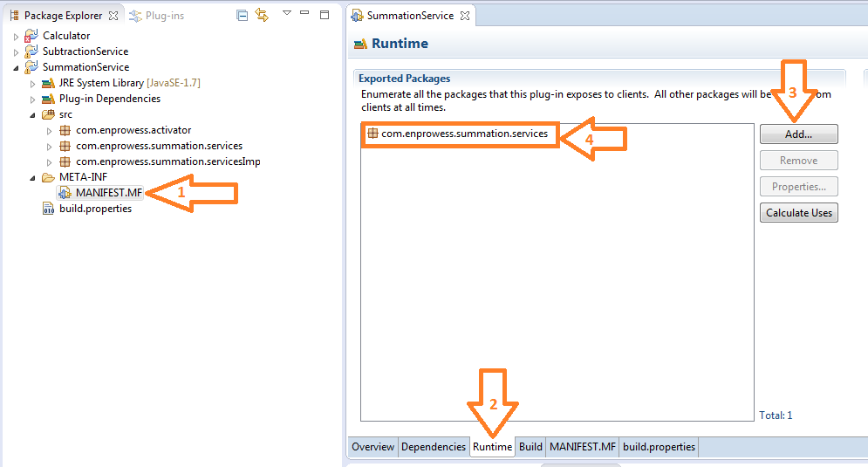Collapse the META-INF folder
Image resolution: width=868 pixels, height=467 pixels.
pos(33,177)
